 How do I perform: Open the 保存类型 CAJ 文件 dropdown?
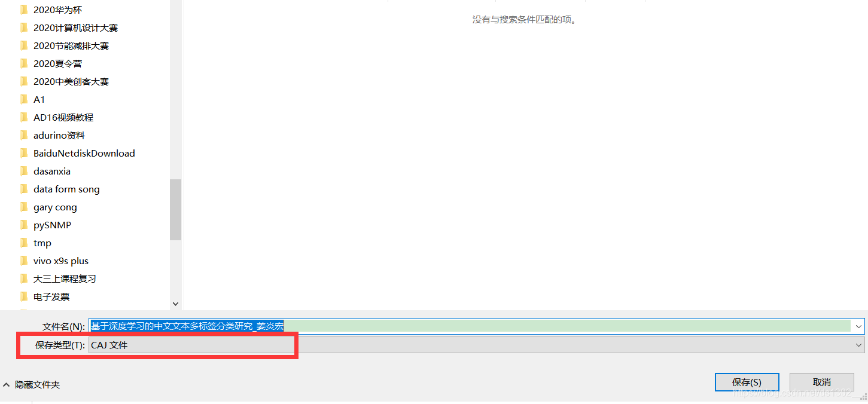[x=476, y=345]
